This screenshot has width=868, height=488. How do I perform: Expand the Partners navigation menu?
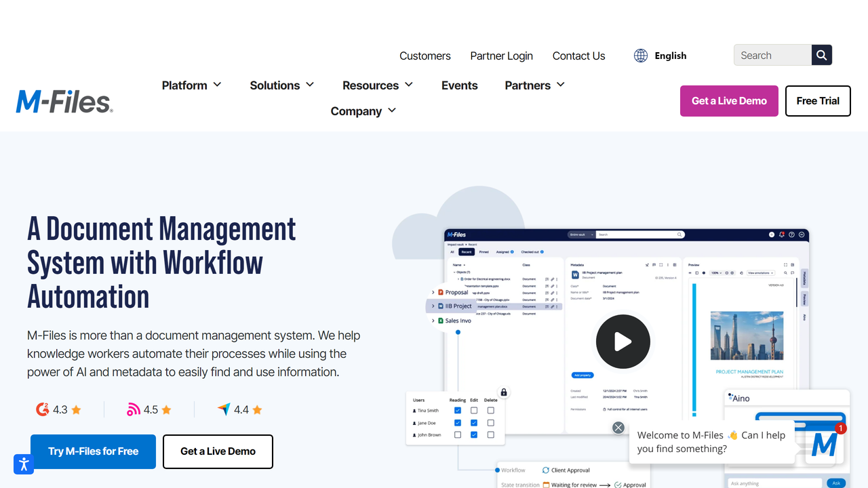tap(535, 85)
